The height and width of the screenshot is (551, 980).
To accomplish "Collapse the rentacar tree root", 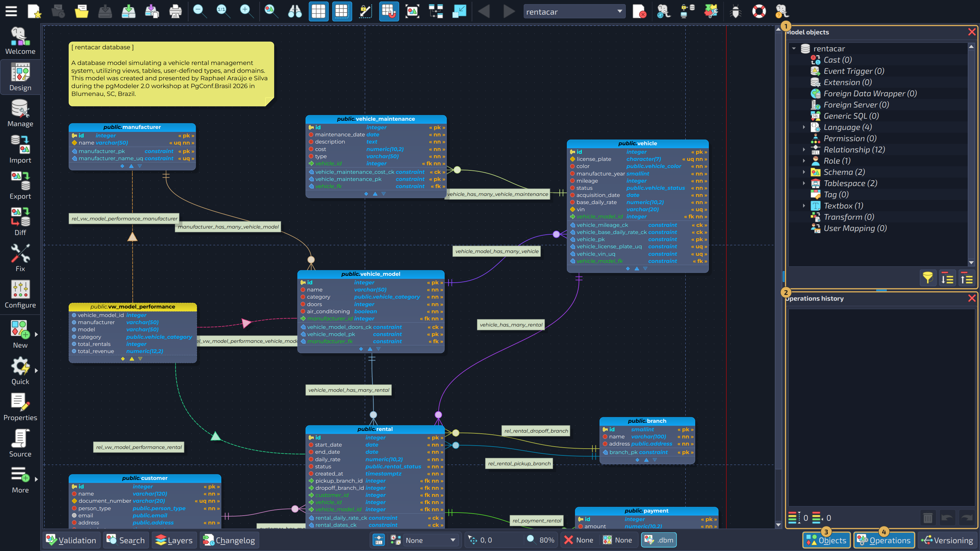I will (x=794, y=49).
